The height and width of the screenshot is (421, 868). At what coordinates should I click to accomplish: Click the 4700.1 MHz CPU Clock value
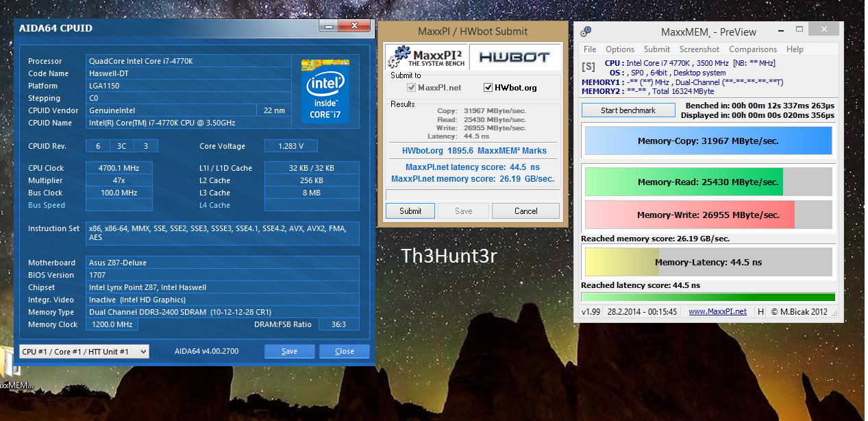tap(119, 168)
